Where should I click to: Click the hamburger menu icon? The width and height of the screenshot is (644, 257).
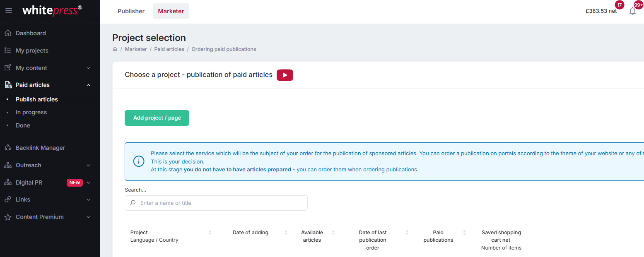coord(8,11)
